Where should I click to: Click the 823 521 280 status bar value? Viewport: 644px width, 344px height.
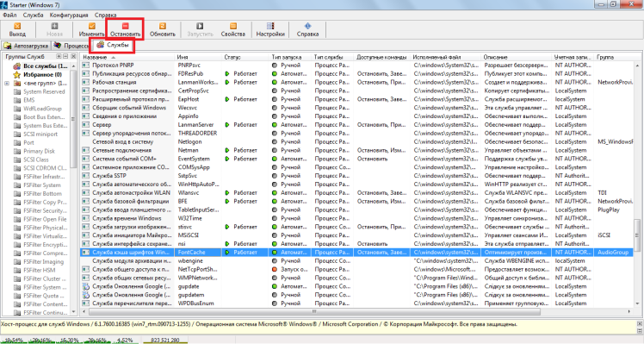coord(165,341)
